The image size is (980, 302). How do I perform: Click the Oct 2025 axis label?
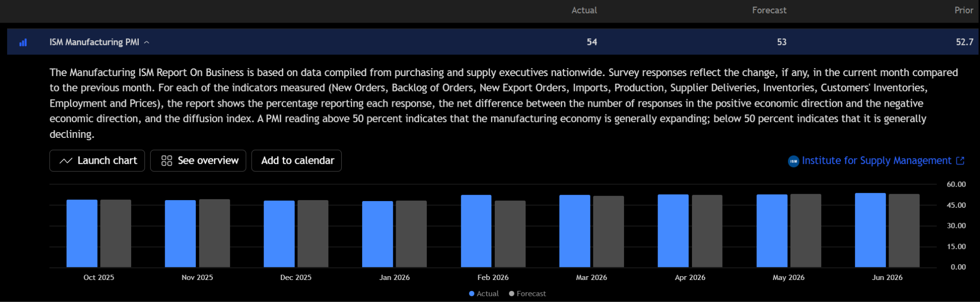(99, 278)
